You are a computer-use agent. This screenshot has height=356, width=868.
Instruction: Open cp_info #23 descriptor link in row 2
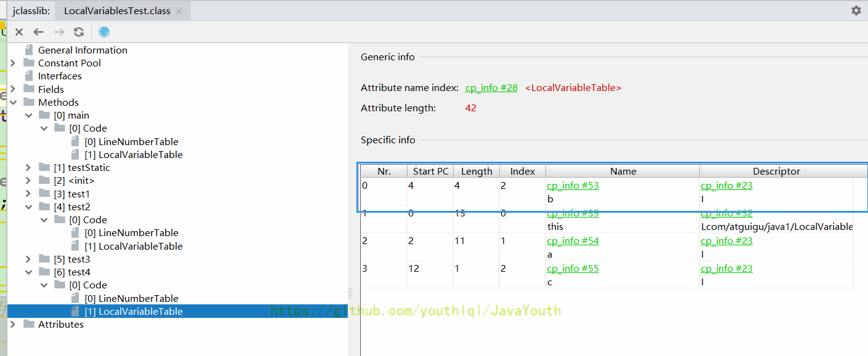(x=726, y=241)
